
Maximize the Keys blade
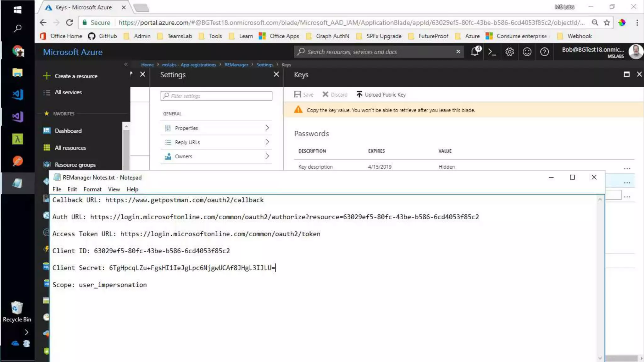click(x=626, y=74)
